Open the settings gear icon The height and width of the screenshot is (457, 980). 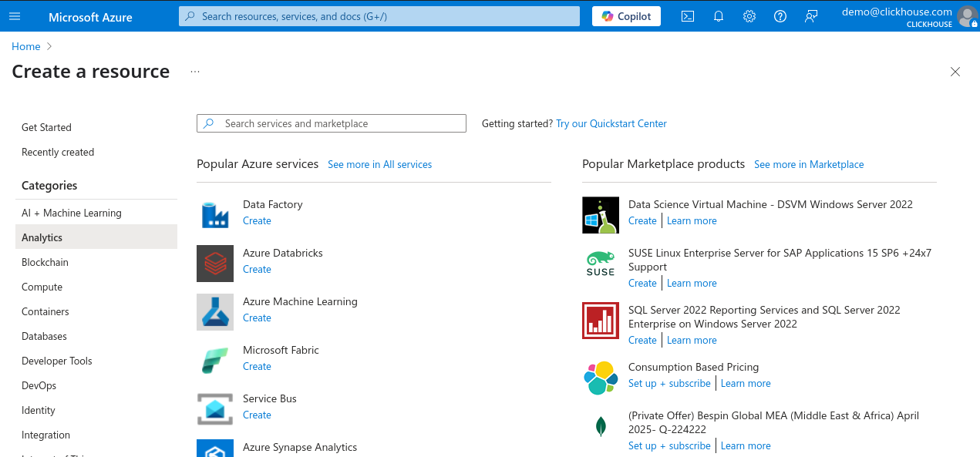[x=749, y=15]
